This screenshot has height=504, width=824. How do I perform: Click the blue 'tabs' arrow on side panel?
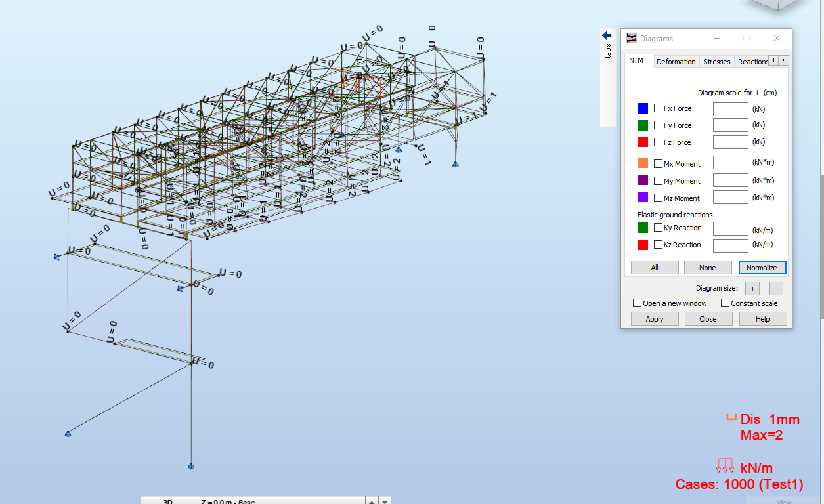point(605,36)
